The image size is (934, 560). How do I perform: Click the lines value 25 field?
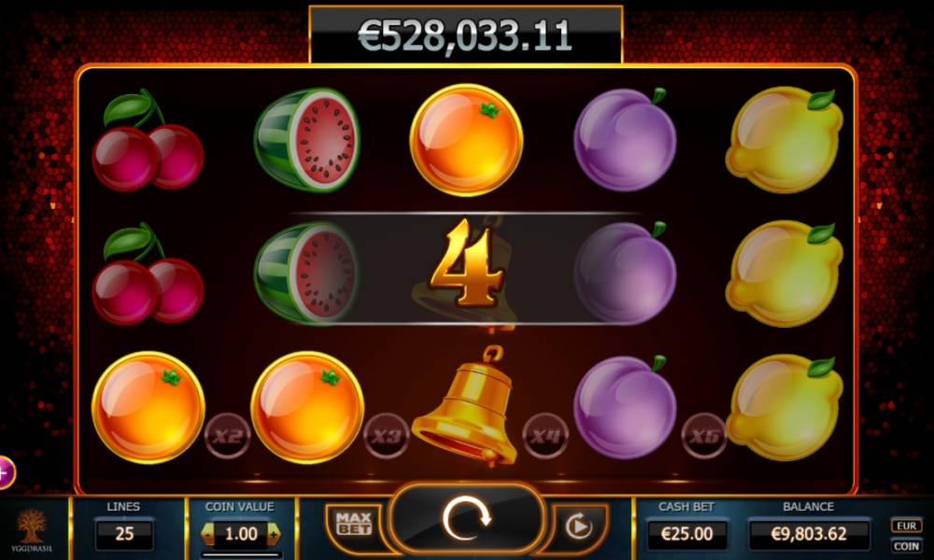[124, 534]
